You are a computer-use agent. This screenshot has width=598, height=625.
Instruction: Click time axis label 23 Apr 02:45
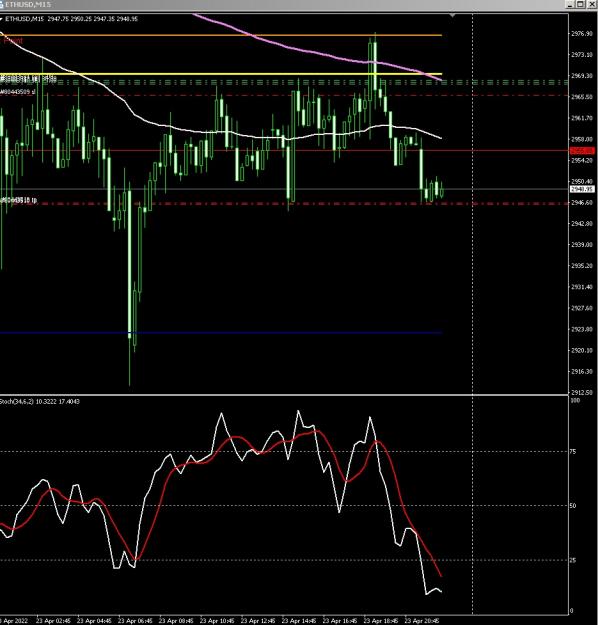tap(53, 621)
